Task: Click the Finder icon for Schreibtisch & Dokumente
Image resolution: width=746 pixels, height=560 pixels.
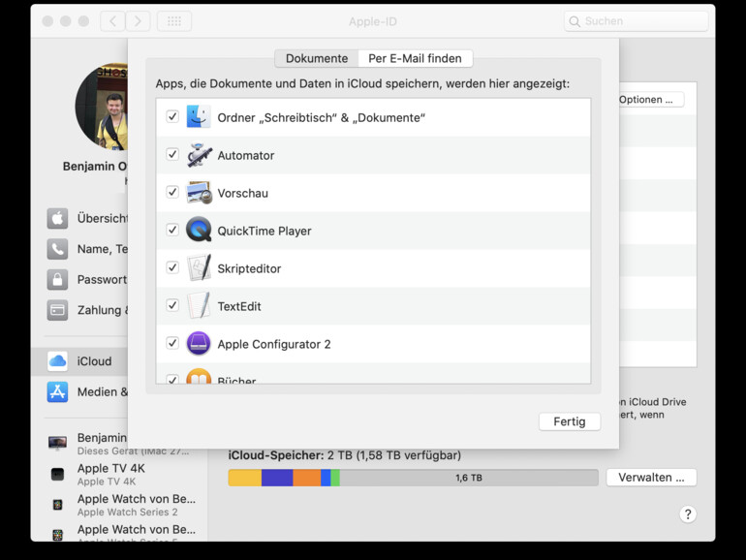Action: click(199, 117)
